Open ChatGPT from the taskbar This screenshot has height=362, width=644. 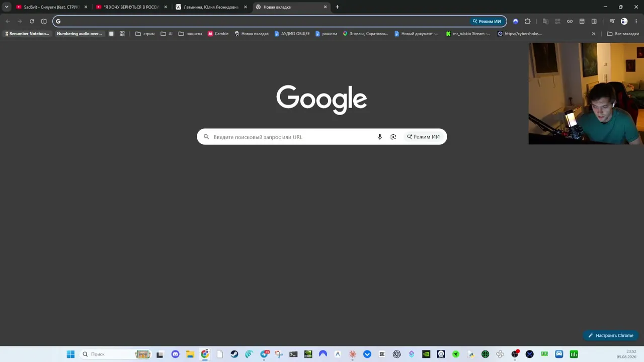pyautogui.click(x=397, y=354)
